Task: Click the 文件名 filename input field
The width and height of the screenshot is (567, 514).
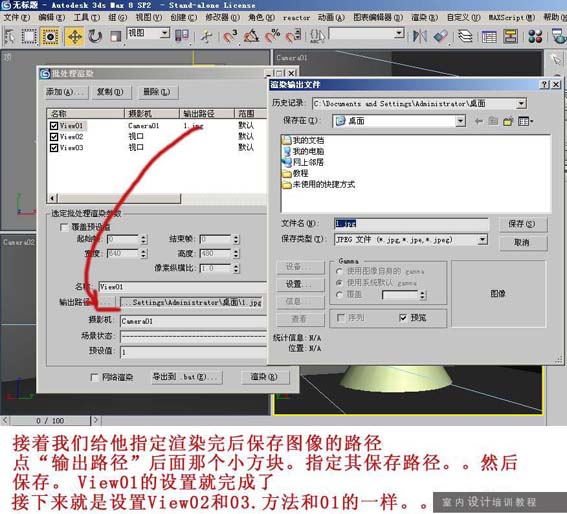Action: [x=411, y=224]
